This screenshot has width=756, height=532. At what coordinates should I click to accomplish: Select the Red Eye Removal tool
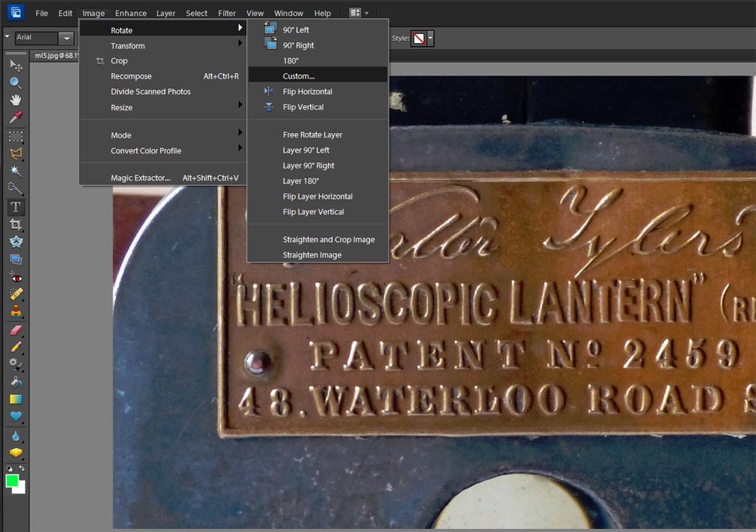click(x=16, y=277)
